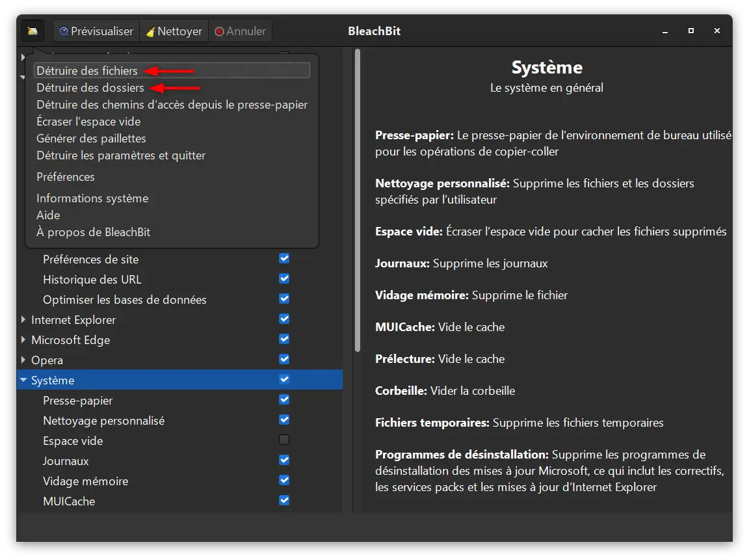This screenshot has width=749, height=560.
Task: Uncheck the Presse-papier checkbox
Action: click(284, 399)
